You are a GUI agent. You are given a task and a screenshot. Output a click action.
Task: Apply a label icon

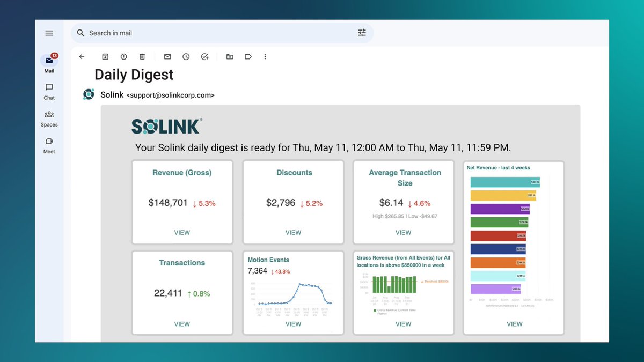click(248, 56)
